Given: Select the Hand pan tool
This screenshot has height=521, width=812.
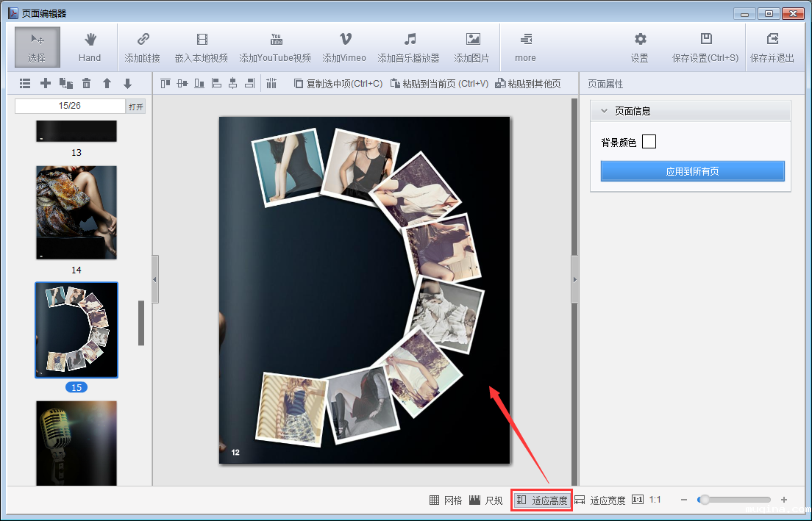Looking at the screenshot, I should [x=90, y=46].
